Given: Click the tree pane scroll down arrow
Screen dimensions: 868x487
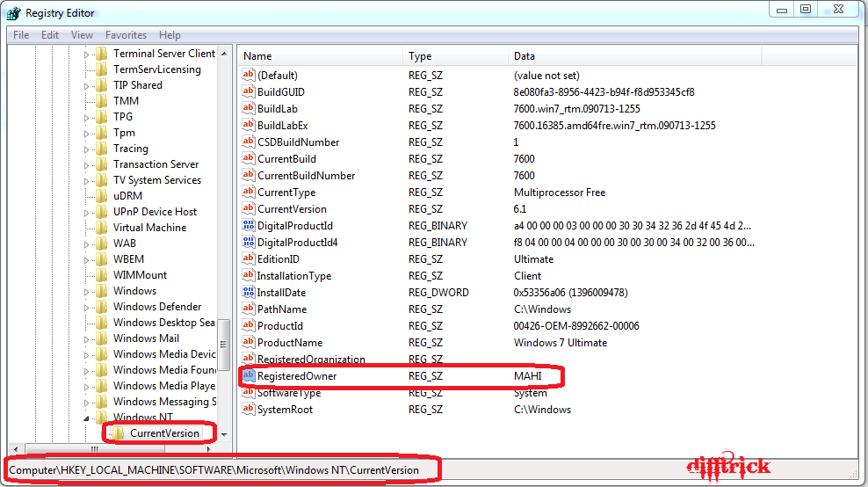Looking at the screenshot, I should click(224, 435).
